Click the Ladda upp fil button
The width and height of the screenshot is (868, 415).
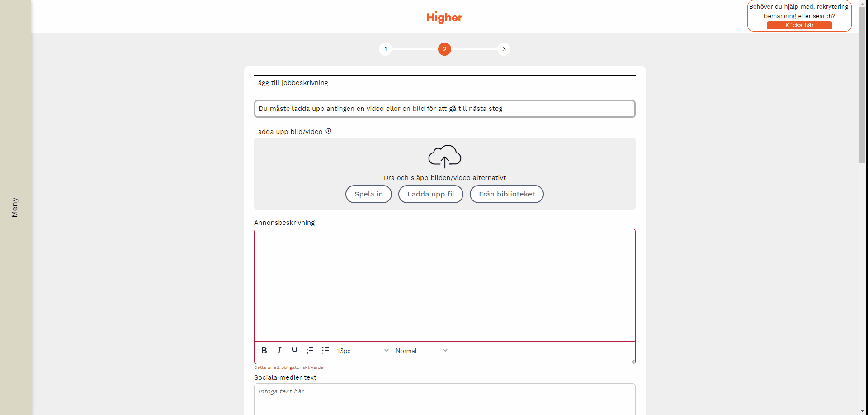pos(430,194)
